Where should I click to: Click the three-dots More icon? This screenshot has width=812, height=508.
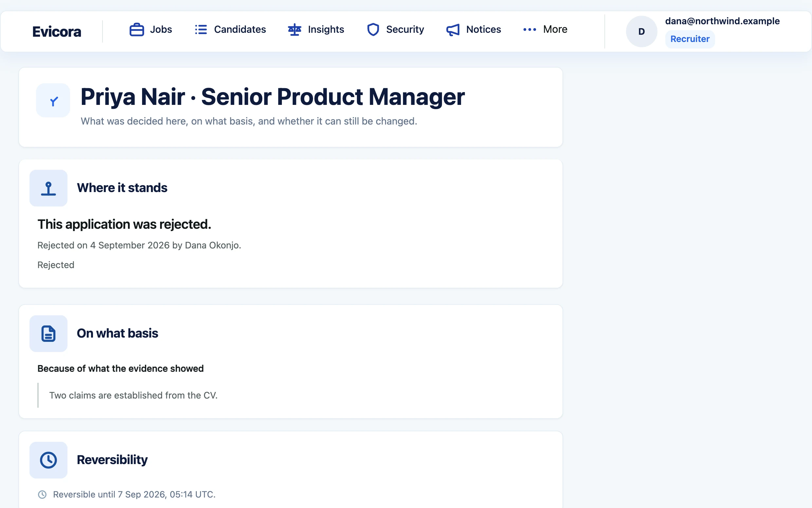[529, 29]
